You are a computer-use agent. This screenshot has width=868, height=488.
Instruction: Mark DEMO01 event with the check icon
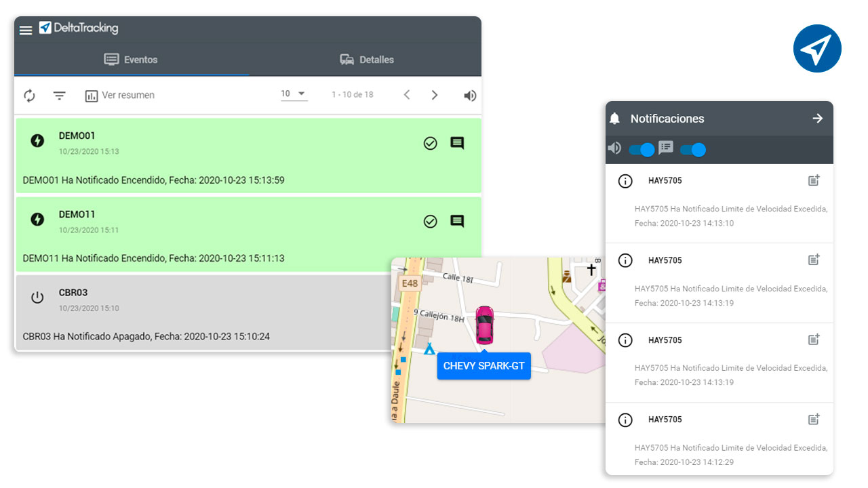pos(430,143)
